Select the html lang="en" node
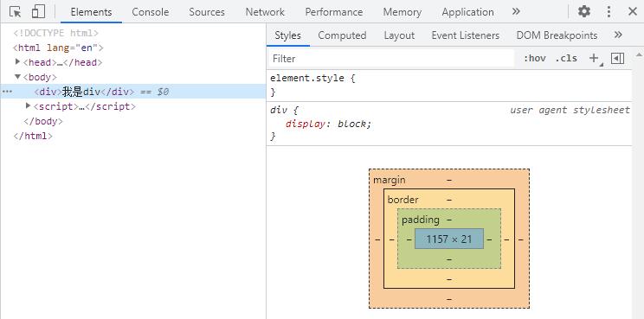644x319 pixels. click(58, 48)
